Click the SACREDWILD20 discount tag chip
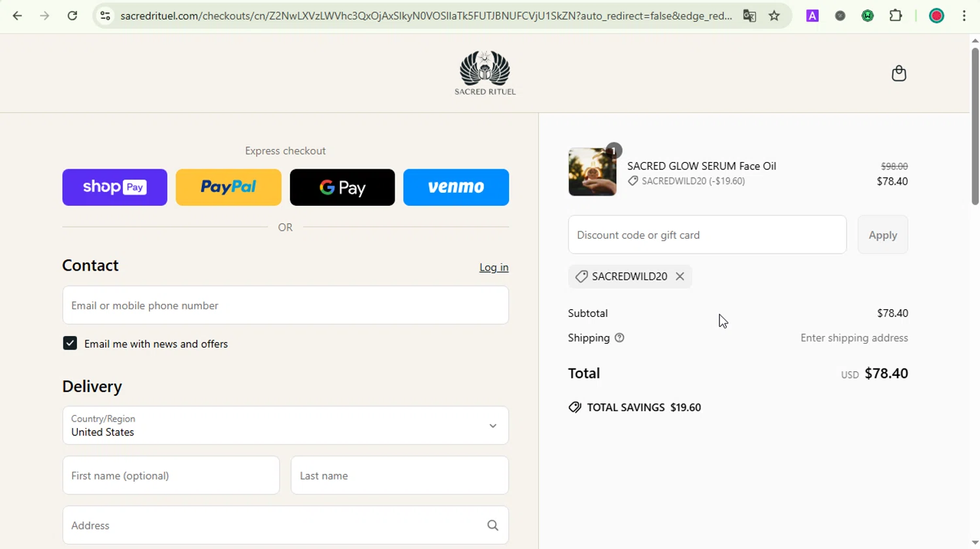980x549 pixels. tap(630, 276)
